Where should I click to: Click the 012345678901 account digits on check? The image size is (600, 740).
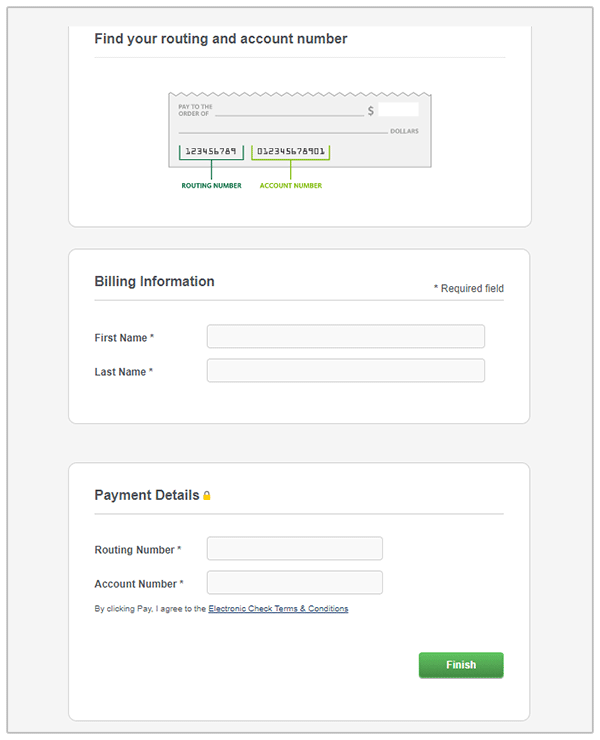291,152
